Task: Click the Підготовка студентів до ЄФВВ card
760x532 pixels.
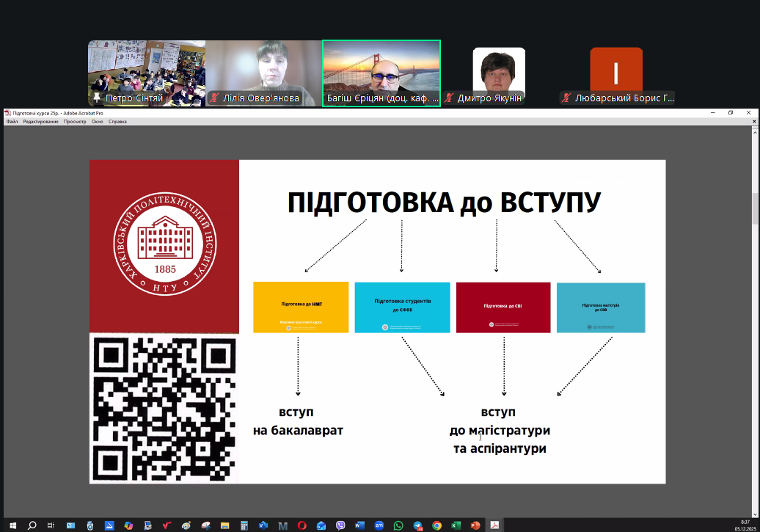Action: (402, 307)
